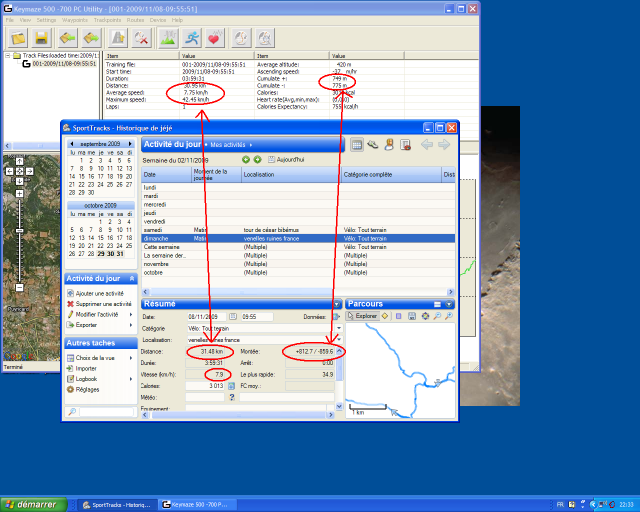Open the Device menu in Keymaze

coord(158,20)
